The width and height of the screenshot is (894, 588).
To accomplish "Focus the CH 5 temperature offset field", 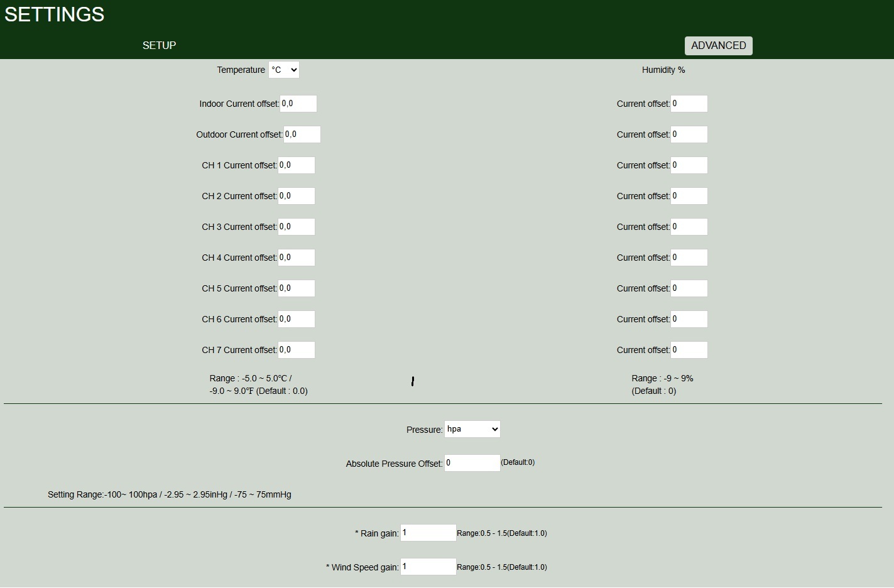I will click(x=296, y=288).
